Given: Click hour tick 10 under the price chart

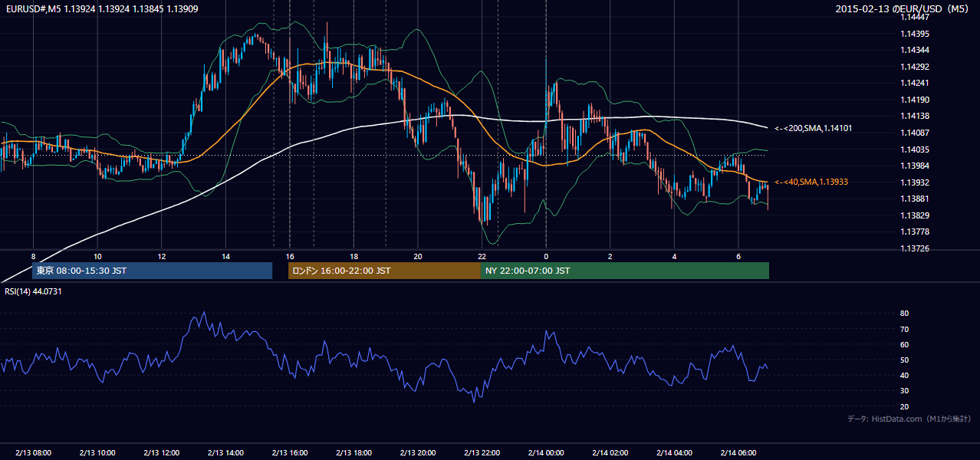Looking at the screenshot, I should point(97,256).
